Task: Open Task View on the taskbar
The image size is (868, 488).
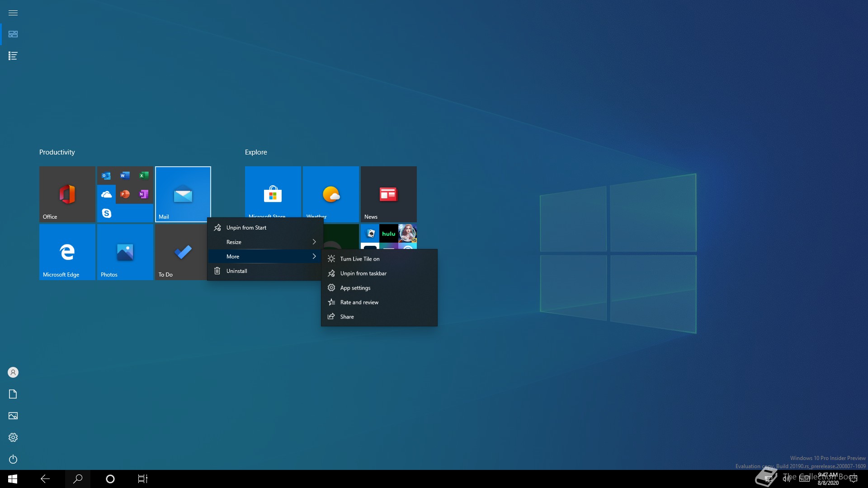Action: (x=143, y=479)
